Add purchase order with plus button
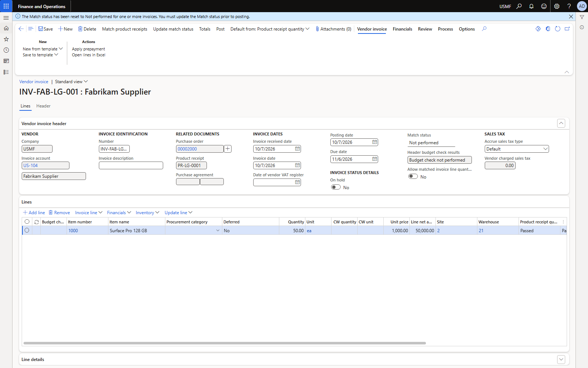The height and width of the screenshot is (368, 588). click(x=228, y=149)
